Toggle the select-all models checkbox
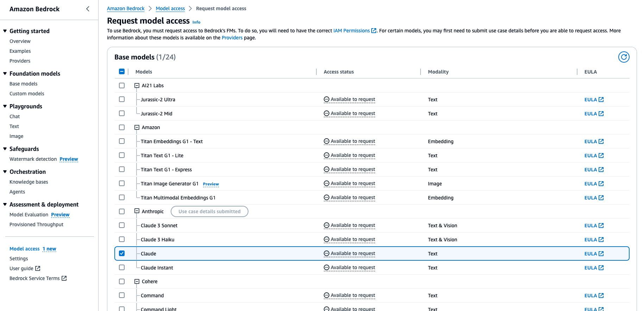This screenshot has width=644, height=311. pyautogui.click(x=122, y=71)
